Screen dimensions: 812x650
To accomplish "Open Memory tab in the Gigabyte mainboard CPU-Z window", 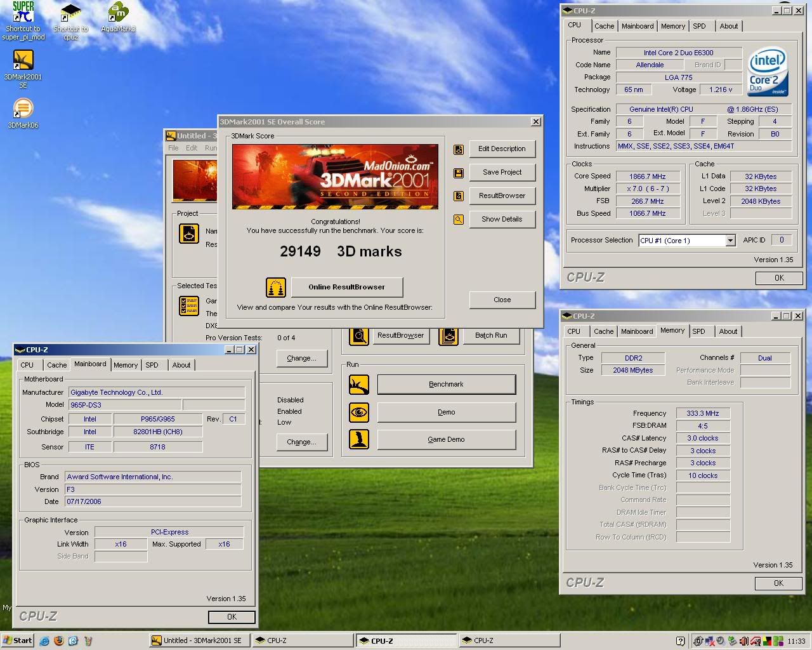I will pos(126,365).
